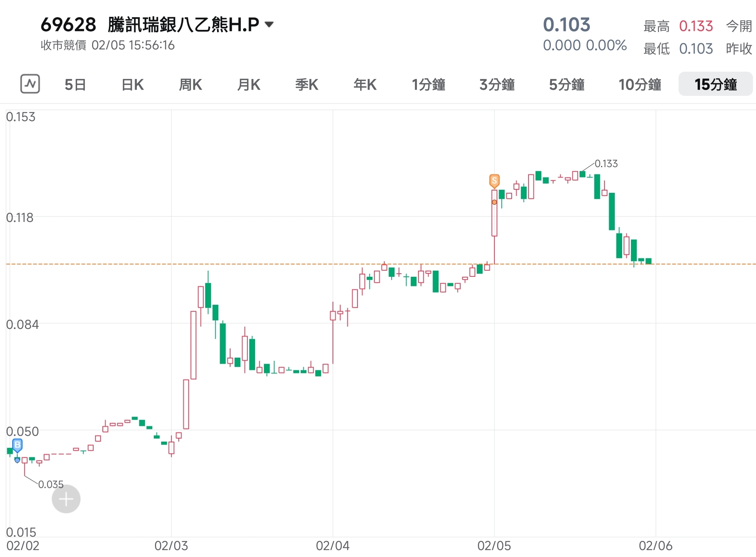Viewport: 756px width, 557px height.
Task: Click the orange 'S' sell order marker
Action: pyautogui.click(x=494, y=180)
